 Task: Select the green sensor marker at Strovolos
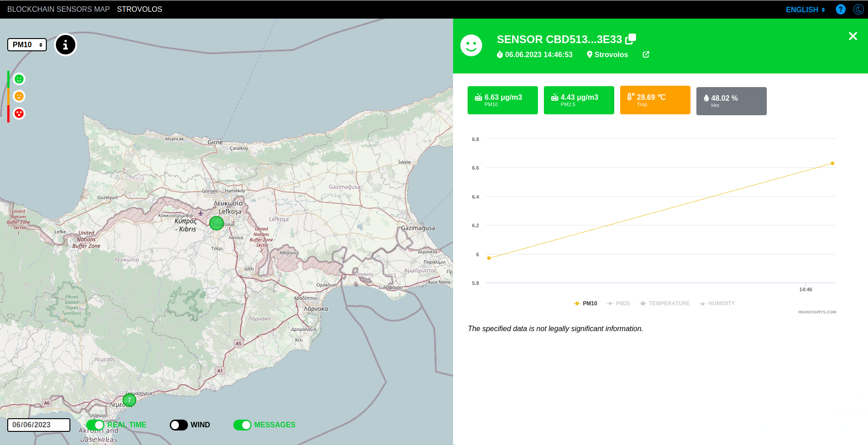coord(217,223)
